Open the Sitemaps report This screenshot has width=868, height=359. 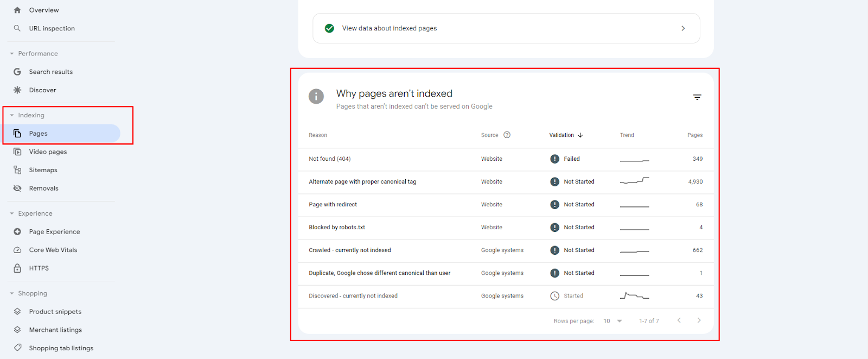click(43, 170)
